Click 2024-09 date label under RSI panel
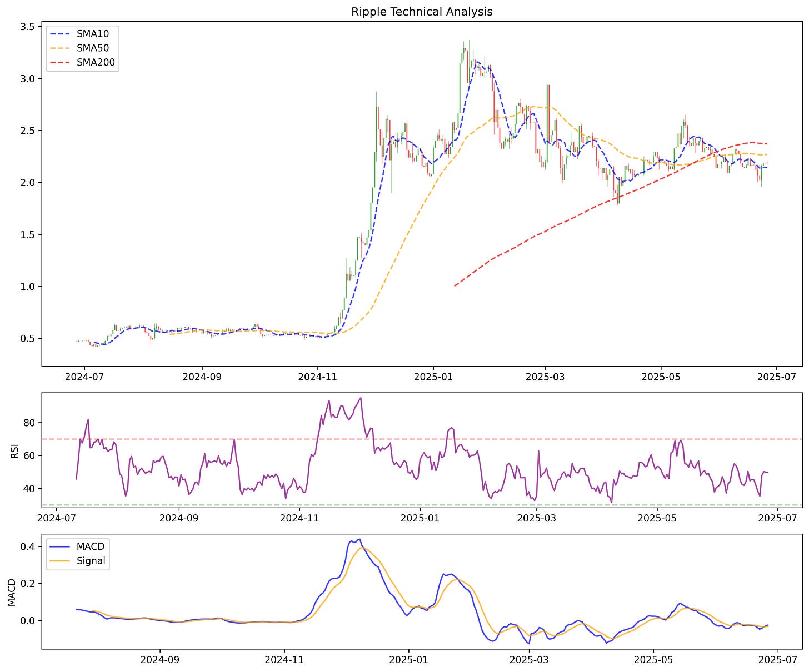The width and height of the screenshot is (809, 672). 179,519
